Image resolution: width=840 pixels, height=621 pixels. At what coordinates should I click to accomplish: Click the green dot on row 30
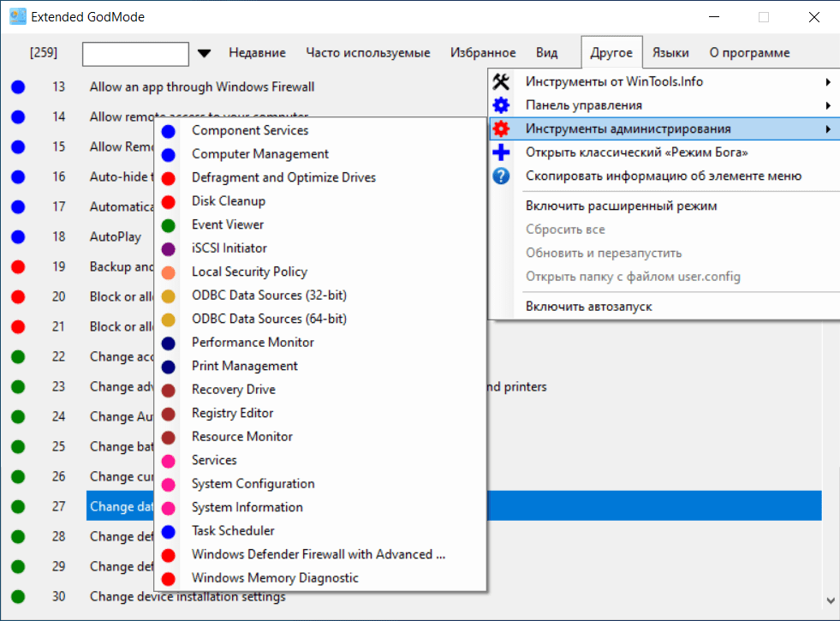(18, 597)
